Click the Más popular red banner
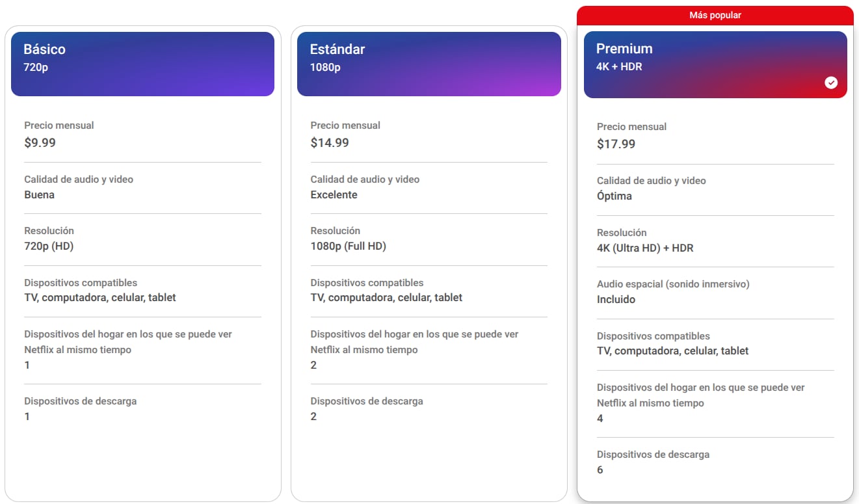Screen dimensions: 859x504 pyautogui.click(x=715, y=14)
